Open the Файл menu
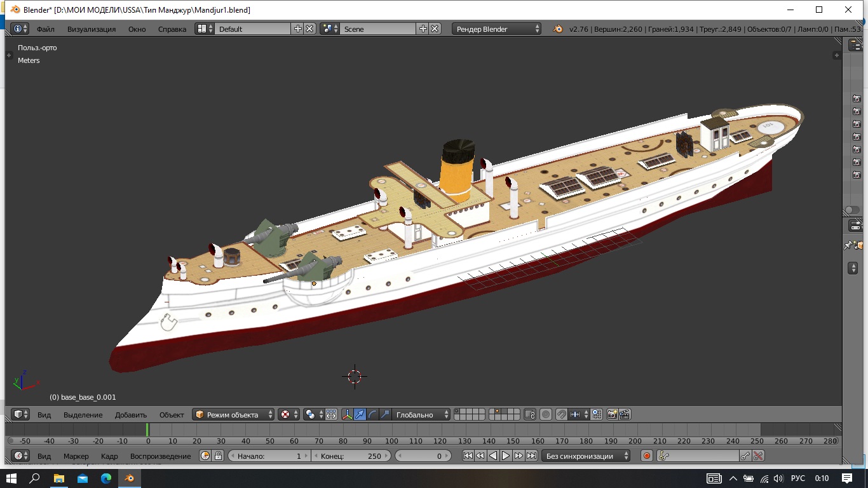868x488 pixels. coord(45,29)
